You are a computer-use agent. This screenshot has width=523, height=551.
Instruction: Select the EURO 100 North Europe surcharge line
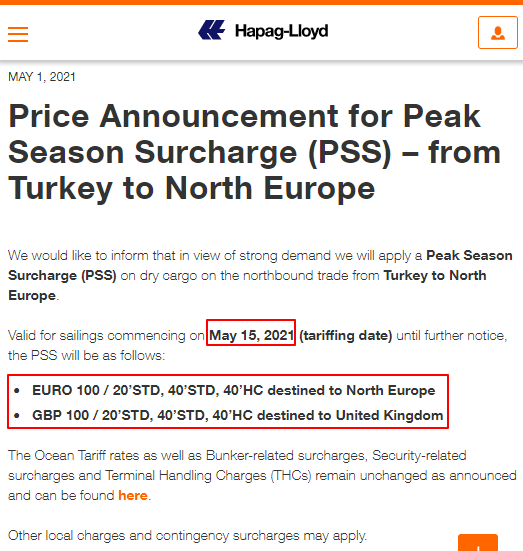(x=234, y=390)
